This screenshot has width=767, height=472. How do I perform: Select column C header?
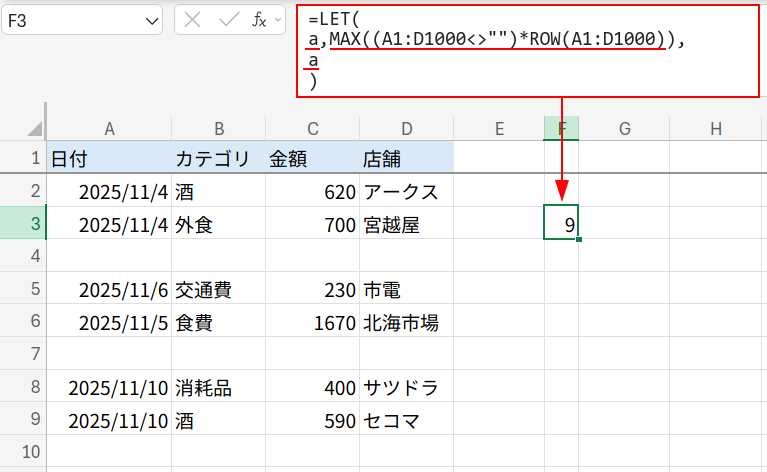coord(313,129)
